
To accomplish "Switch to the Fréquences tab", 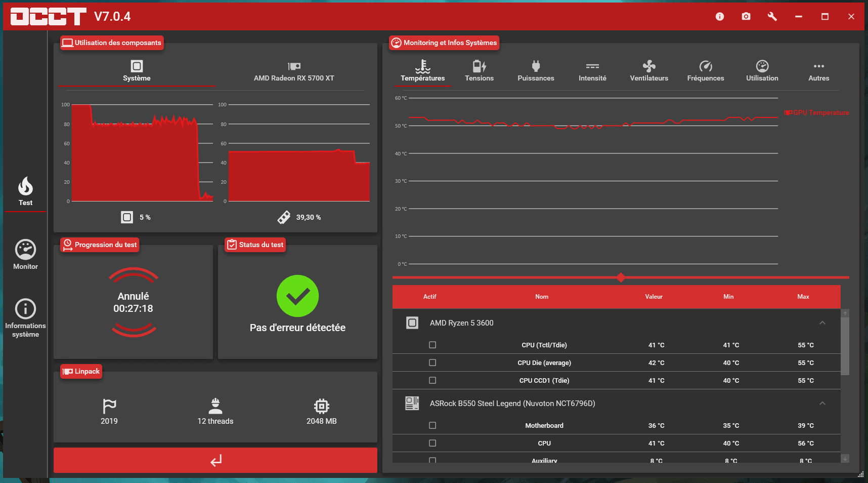I will pyautogui.click(x=706, y=72).
